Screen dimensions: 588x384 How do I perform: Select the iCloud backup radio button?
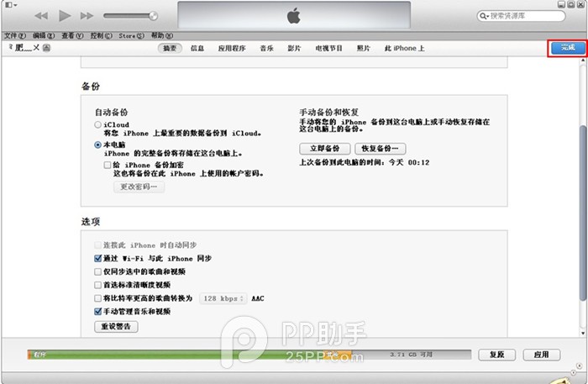(98, 124)
